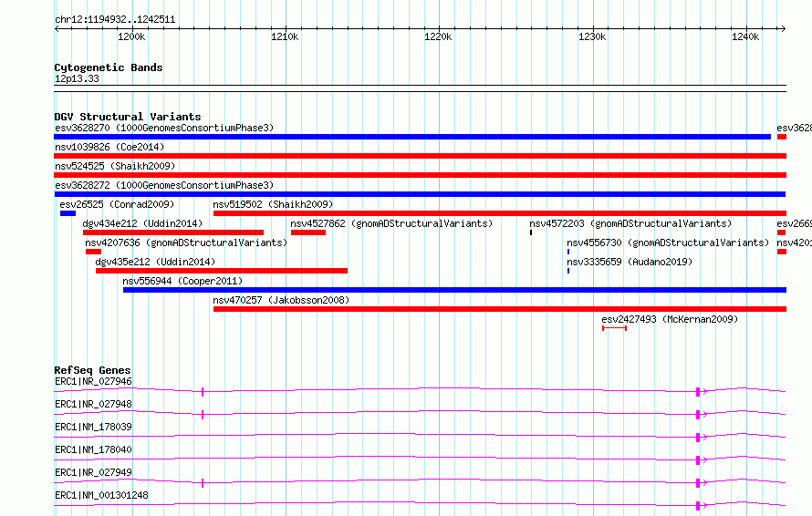Click the ERC1|NM_178040 transcript label

[93, 449]
